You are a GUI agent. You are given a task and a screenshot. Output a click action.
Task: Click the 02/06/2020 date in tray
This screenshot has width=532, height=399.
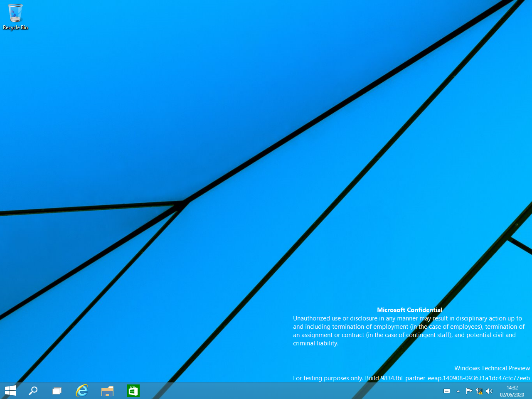click(x=512, y=395)
